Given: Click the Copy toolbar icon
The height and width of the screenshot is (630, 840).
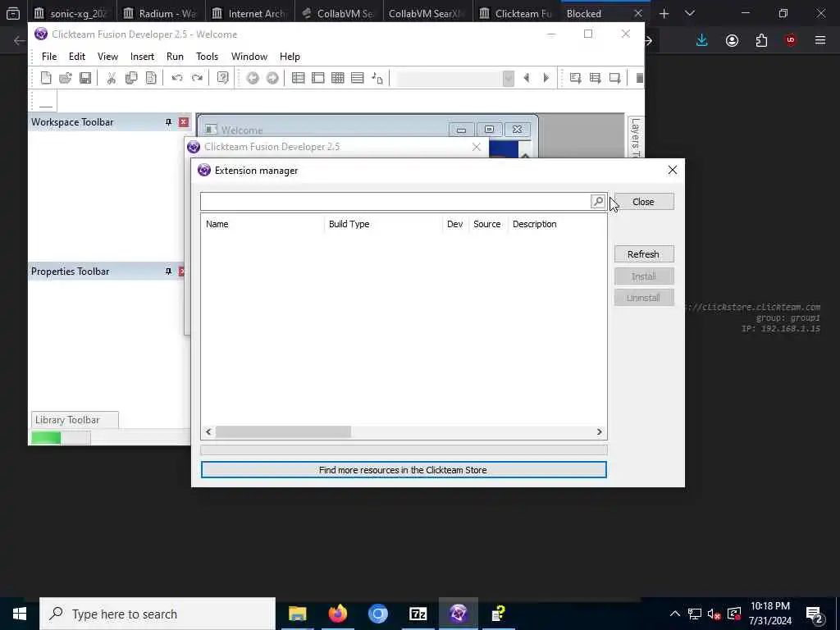Looking at the screenshot, I should coord(131,78).
